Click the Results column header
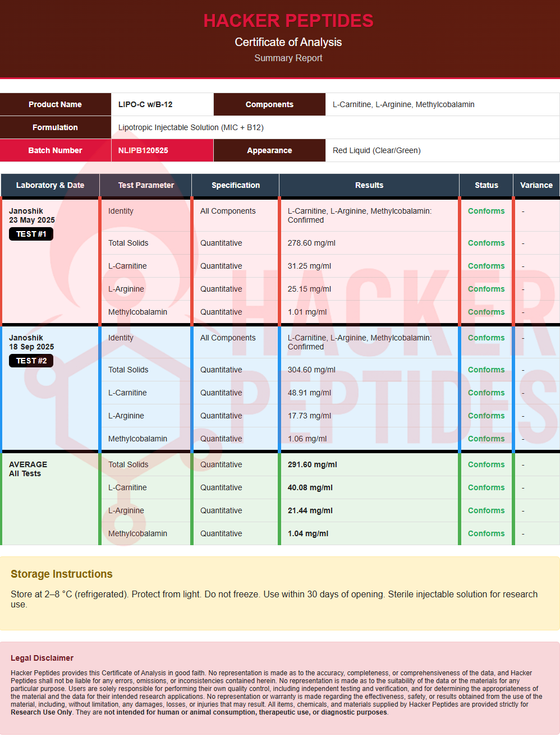Image resolution: width=560 pixels, height=737 pixels. 369,185
